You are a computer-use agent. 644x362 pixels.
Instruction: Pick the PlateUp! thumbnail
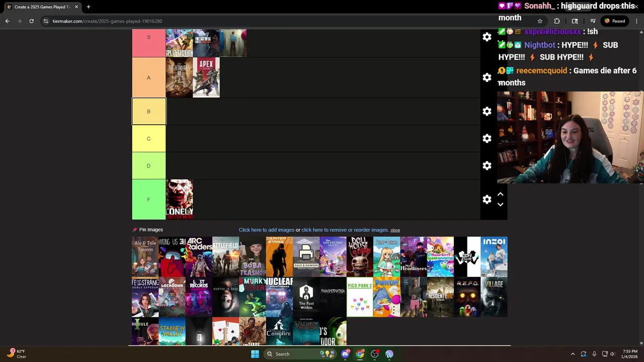[x=386, y=297]
